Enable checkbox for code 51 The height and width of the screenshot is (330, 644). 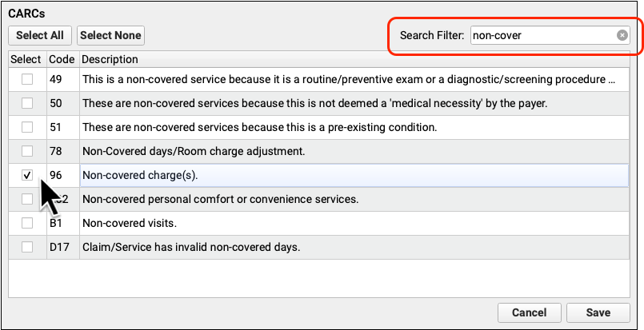27,128
